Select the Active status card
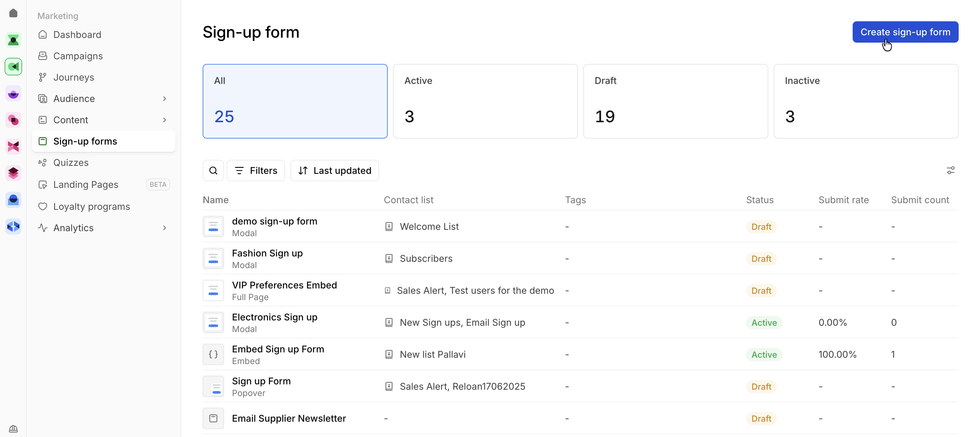 pyautogui.click(x=485, y=101)
